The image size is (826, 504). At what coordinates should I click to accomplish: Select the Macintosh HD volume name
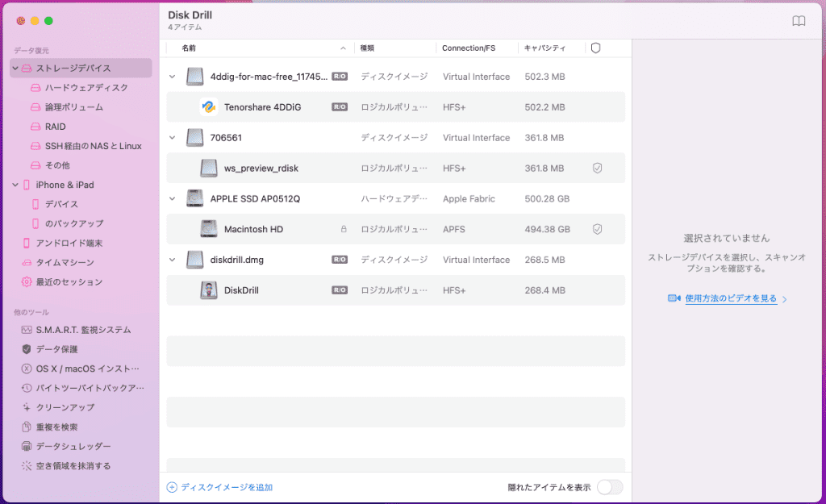point(253,229)
